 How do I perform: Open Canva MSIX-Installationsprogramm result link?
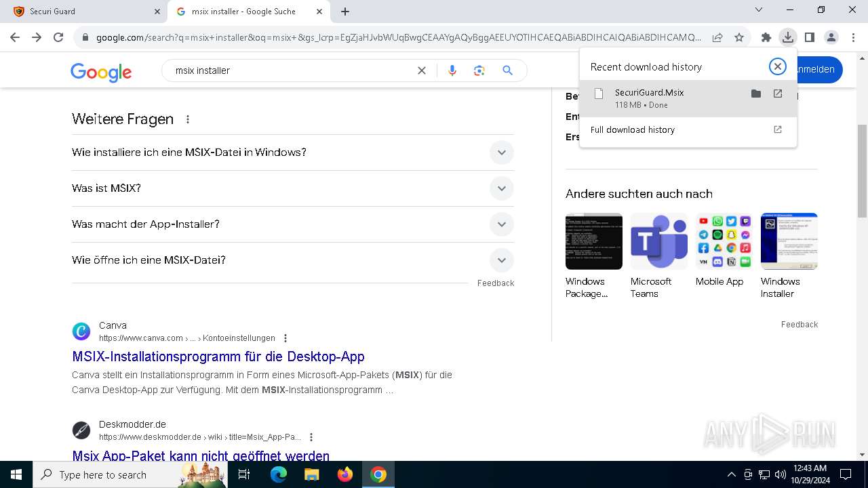tap(218, 357)
